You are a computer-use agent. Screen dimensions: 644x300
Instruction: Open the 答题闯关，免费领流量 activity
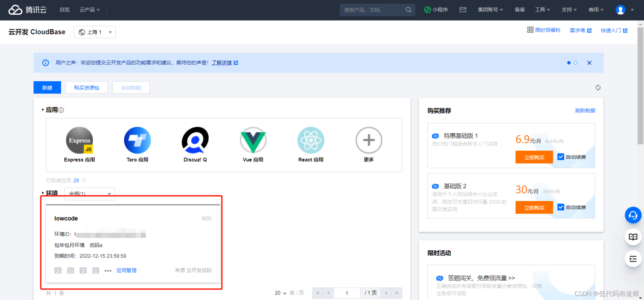[x=481, y=278]
